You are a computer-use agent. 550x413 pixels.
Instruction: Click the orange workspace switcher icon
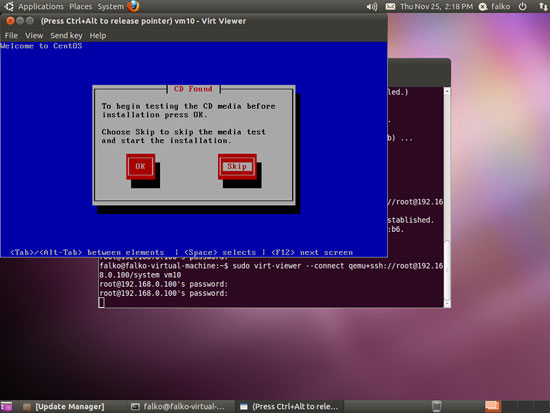tap(492, 406)
